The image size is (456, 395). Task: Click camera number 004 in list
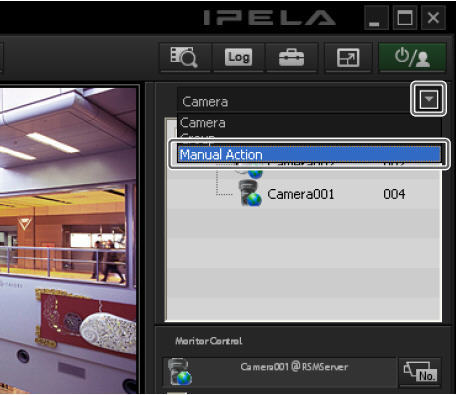pyautogui.click(x=394, y=194)
